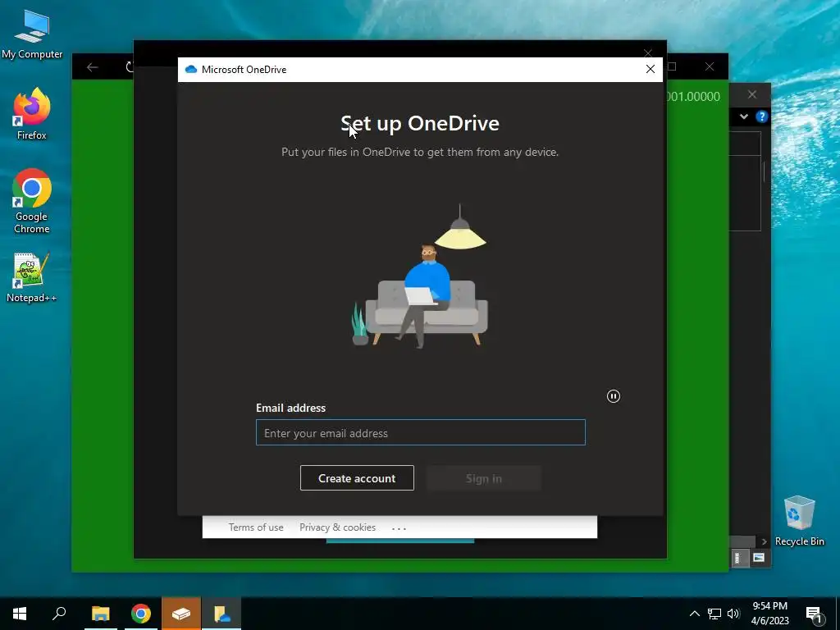Click the right scroll arrow in background panel
840x630 pixels.
(x=764, y=541)
